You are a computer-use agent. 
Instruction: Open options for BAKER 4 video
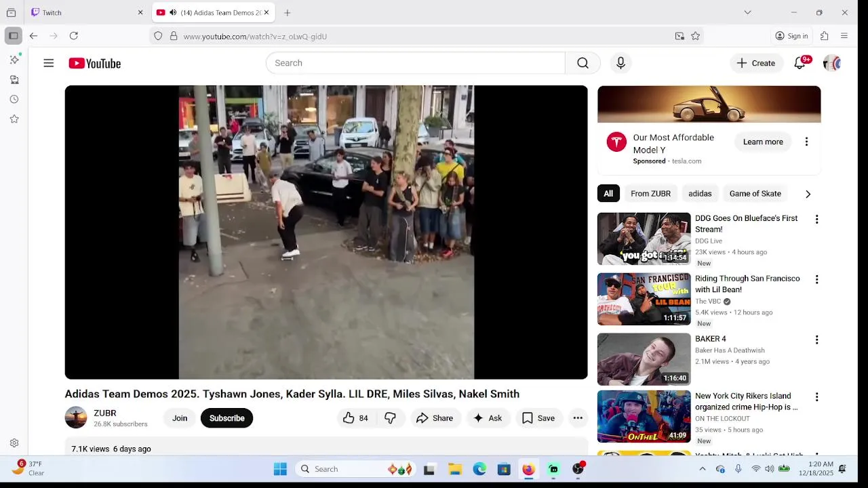816,340
